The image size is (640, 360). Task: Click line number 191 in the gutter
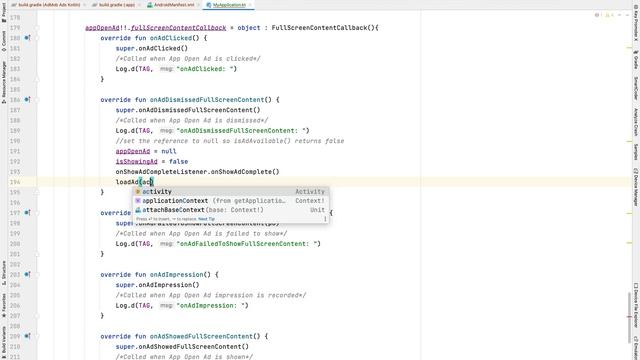coord(15,151)
